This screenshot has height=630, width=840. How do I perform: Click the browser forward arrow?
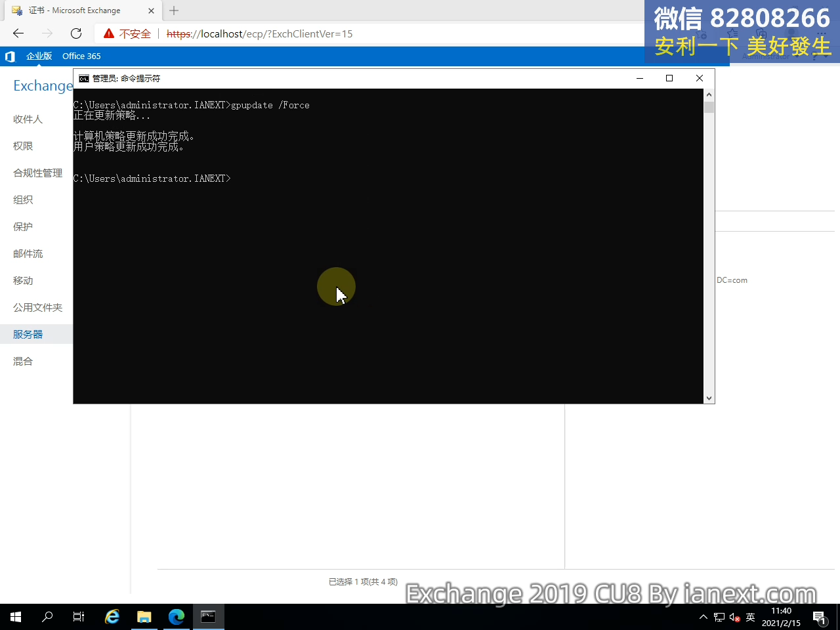pyautogui.click(x=47, y=33)
